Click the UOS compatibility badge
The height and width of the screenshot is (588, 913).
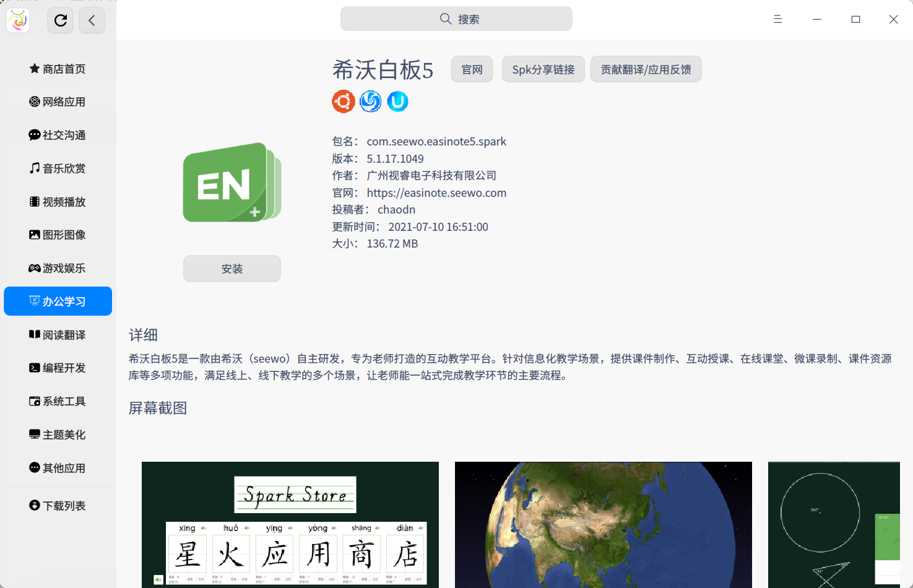click(398, 101)
